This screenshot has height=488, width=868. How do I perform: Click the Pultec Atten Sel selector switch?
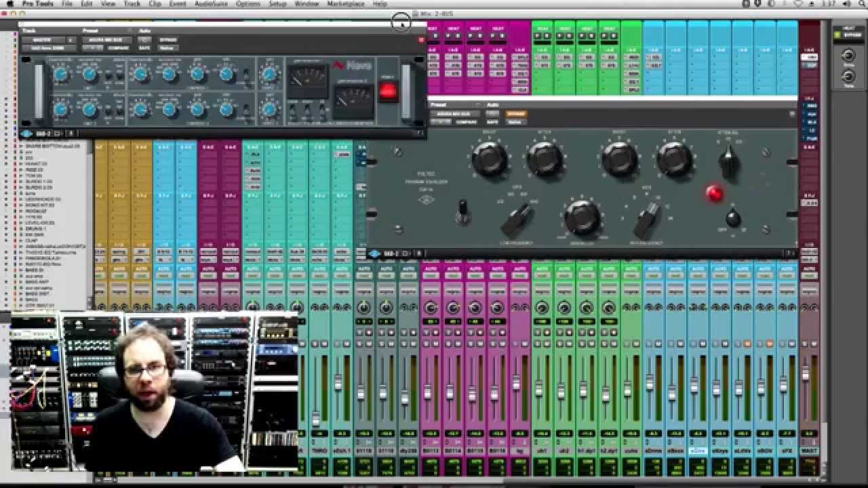click(x=729, y=161)
